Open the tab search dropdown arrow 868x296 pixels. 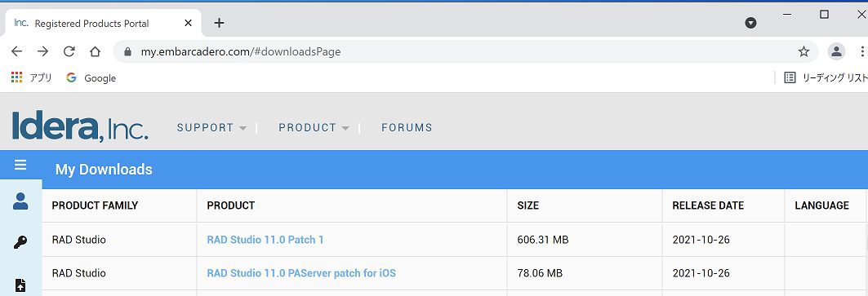(750, 23)
